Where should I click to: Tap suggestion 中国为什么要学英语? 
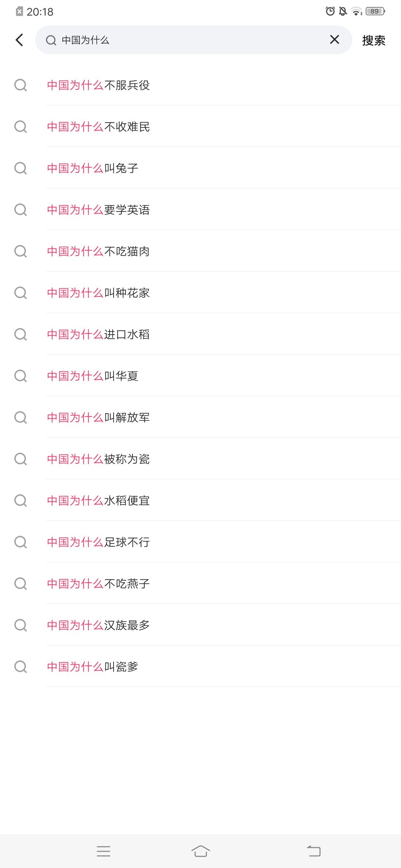pos(98,210)
